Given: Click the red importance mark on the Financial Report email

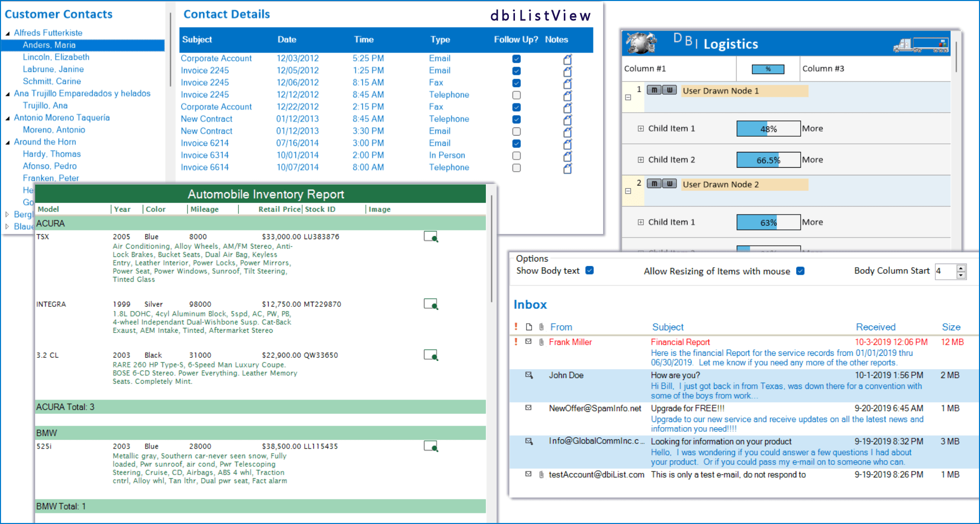Looking at the screenshot, I should click(515, 342).
